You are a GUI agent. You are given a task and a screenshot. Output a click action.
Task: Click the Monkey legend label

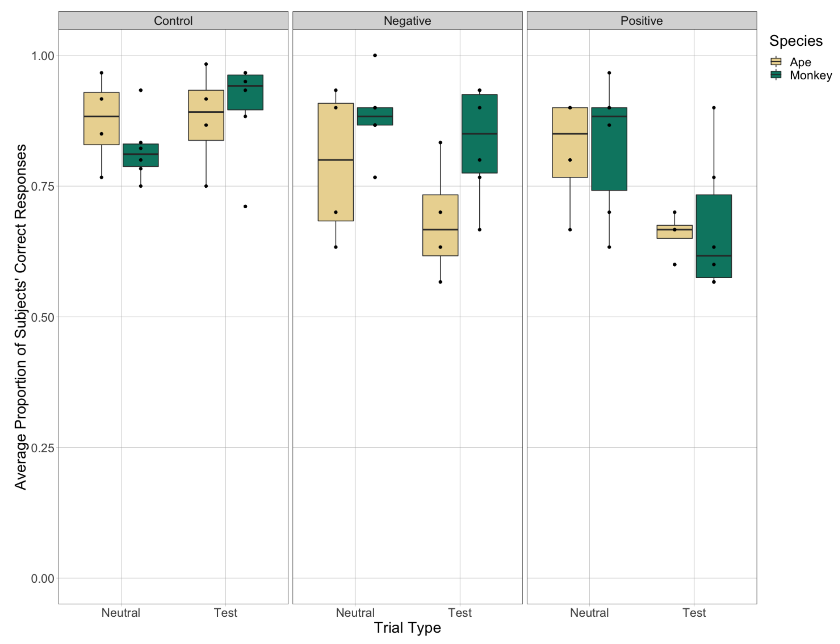811,75
